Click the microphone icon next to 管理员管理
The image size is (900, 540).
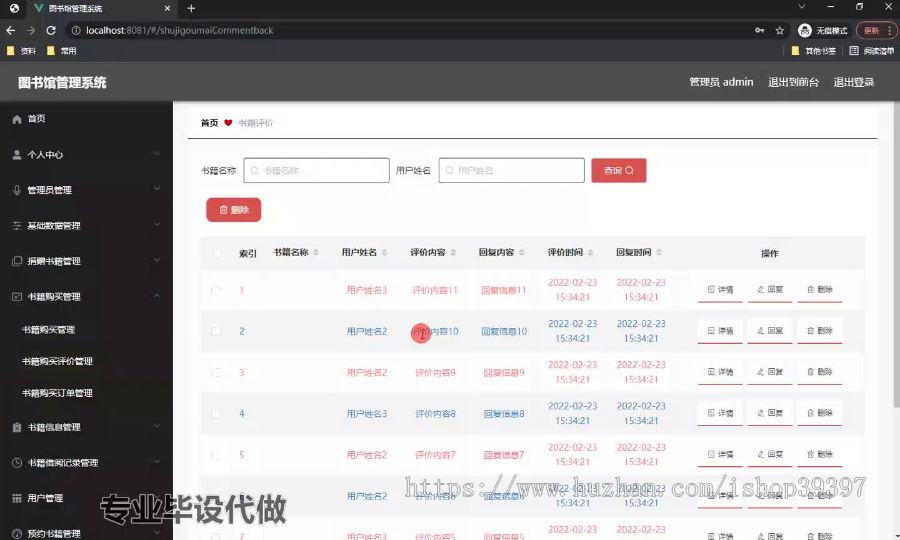pyautogui.click(x=17, y=191)
